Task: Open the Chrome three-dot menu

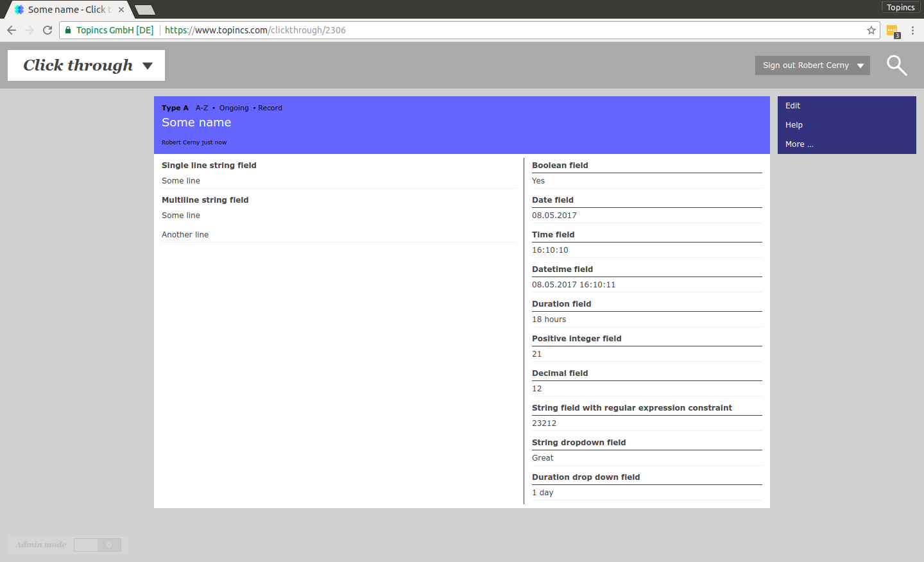Action: pyautogui.click(x=912, y=30)
